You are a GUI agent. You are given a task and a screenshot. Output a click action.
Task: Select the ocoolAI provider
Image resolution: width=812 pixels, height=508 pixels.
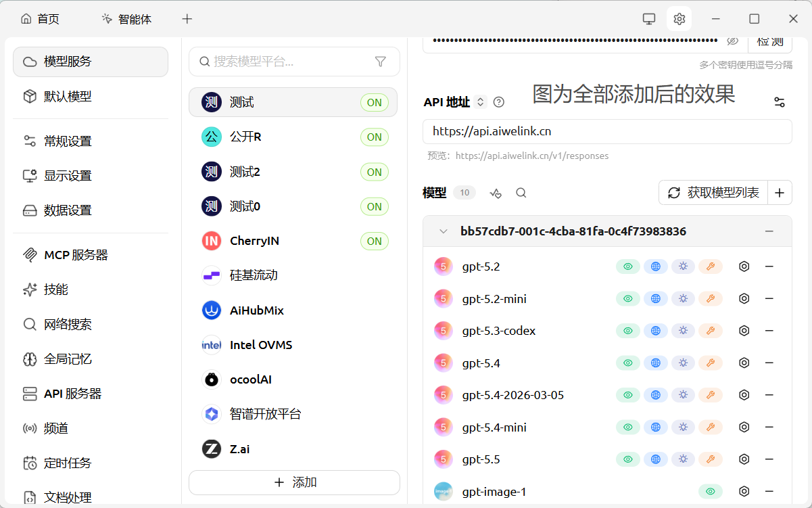click(x=293, y=379)
